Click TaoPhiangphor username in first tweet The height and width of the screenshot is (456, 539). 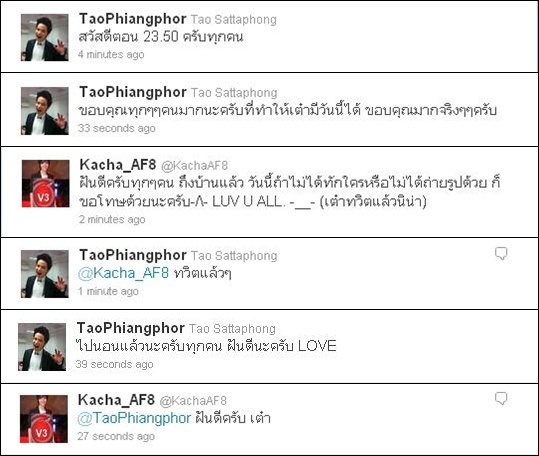tap(133, 19)
